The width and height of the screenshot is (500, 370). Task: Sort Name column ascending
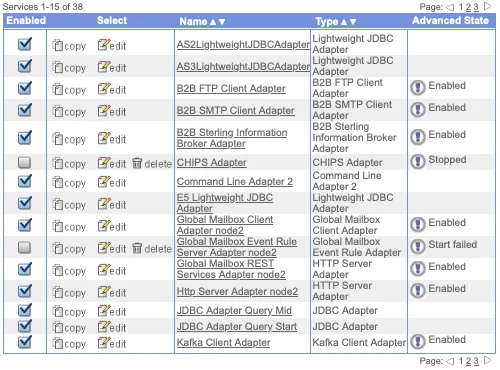213,22
